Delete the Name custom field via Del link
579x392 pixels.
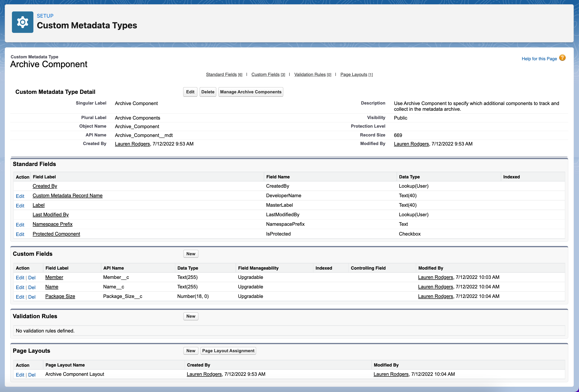[32, 287]
